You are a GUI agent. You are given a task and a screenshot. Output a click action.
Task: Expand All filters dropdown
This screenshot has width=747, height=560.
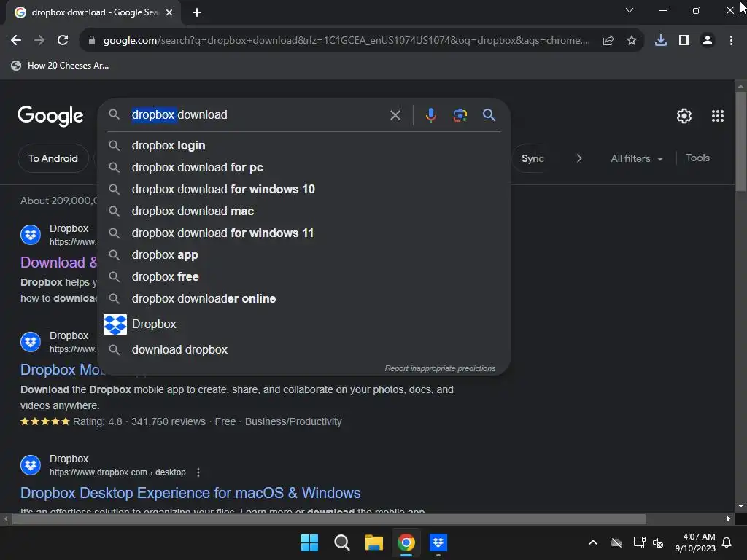(637, 158)
